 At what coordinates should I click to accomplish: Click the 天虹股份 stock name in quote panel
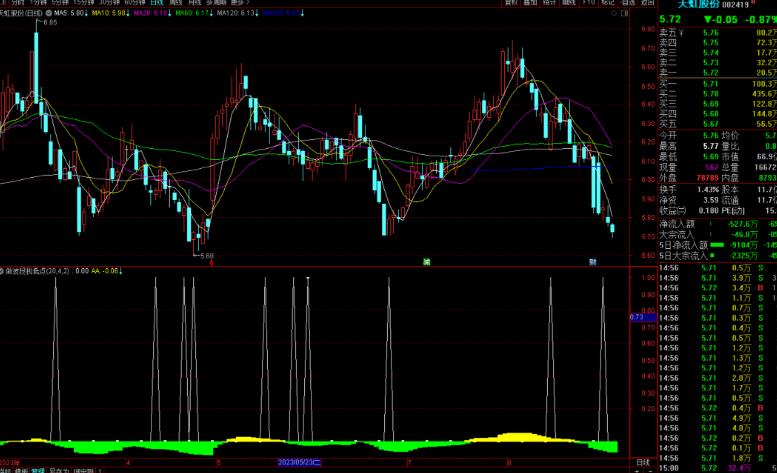[x=698, y=4]
